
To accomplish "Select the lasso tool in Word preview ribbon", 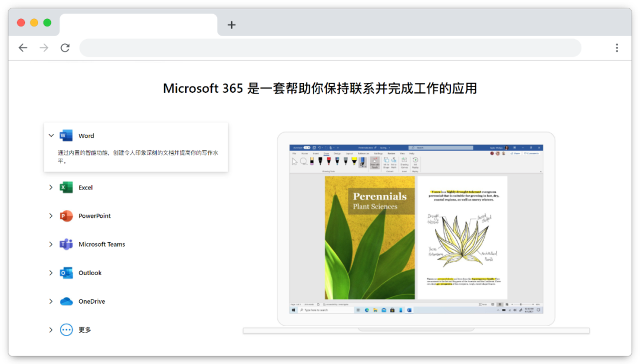I will [303, 162].
